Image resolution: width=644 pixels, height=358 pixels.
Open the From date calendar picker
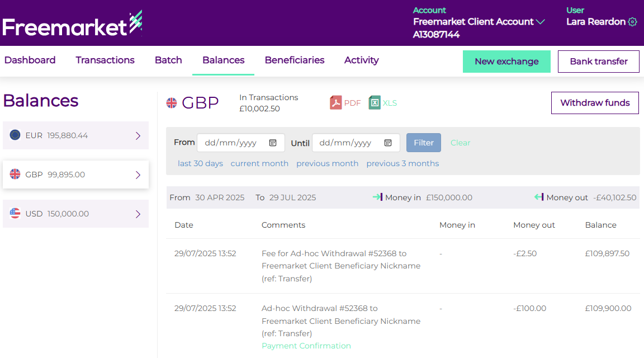pyautogui.click(x=273, y=143)
